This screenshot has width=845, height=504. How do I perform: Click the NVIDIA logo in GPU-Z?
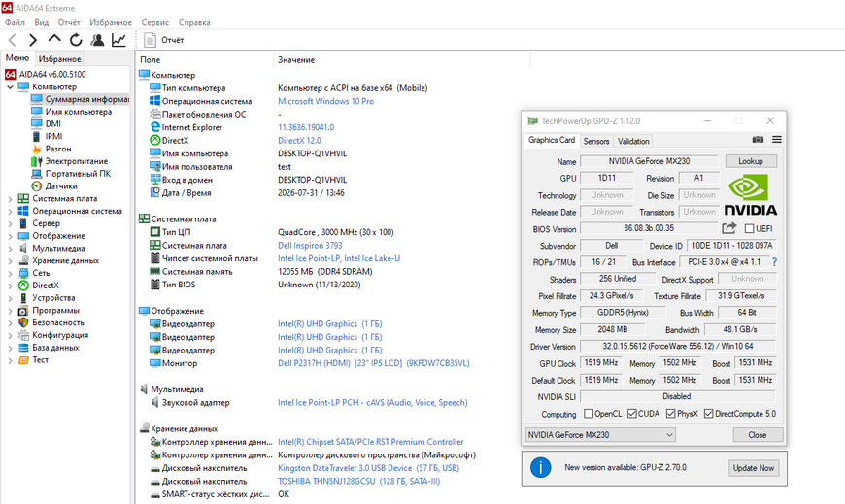751,195
